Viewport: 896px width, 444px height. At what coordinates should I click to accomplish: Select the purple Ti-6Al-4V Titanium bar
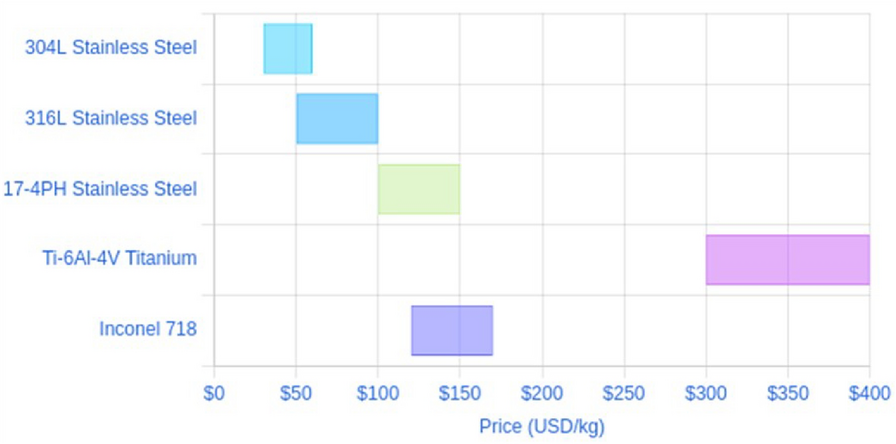(787, 260)
